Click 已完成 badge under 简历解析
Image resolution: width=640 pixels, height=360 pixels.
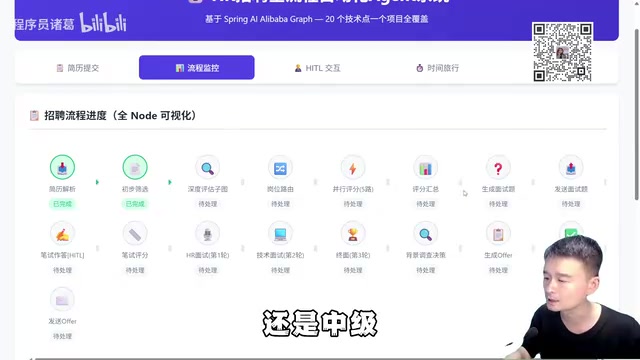62,204
